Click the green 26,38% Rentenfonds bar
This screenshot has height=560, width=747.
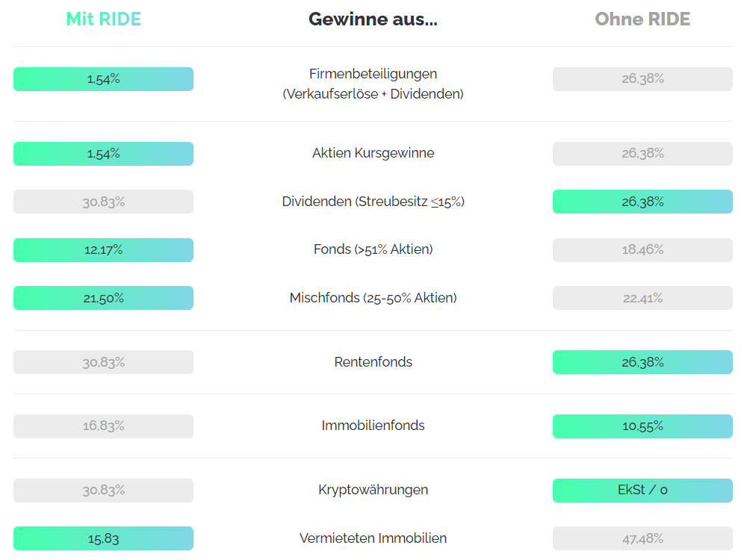(x=642, y=362)
